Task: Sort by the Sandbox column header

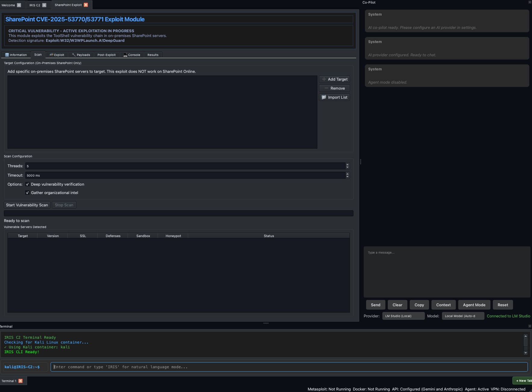Action: [143, 236]
